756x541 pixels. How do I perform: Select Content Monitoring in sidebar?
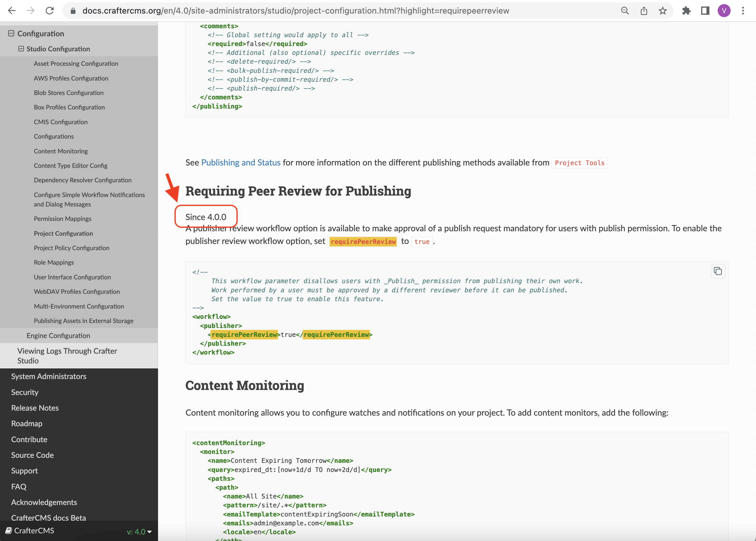tap(60, 151)
